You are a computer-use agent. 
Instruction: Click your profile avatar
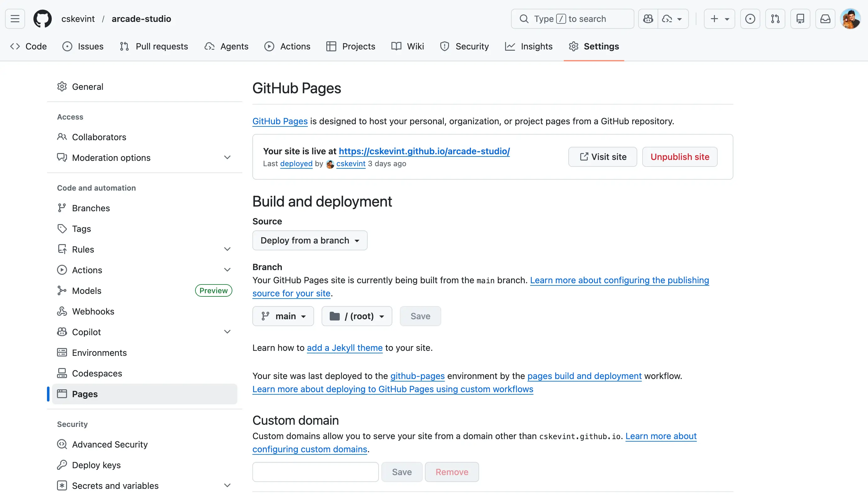pos(850,19)
